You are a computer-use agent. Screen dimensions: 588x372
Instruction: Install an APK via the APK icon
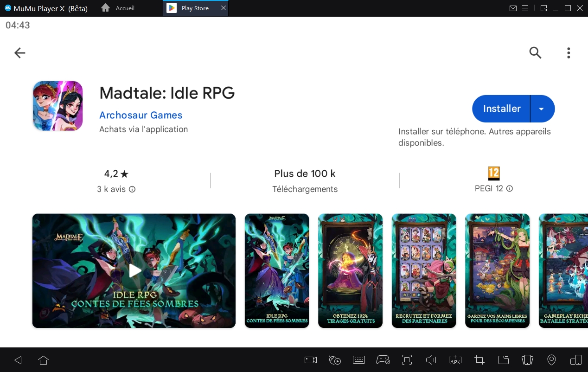(455, 360)
